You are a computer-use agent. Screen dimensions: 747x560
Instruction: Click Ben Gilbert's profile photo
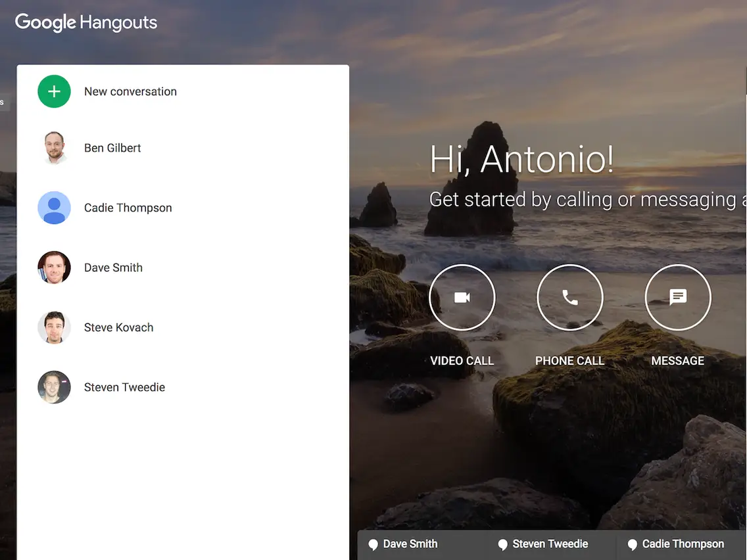pyautogui.click(x=55, y=148)
